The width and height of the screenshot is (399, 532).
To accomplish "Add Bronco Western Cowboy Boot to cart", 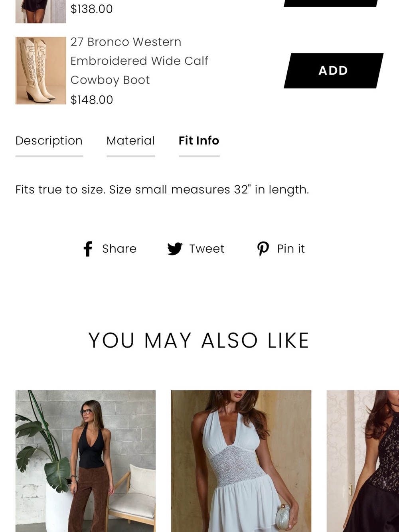I will [x=334, y=71].
